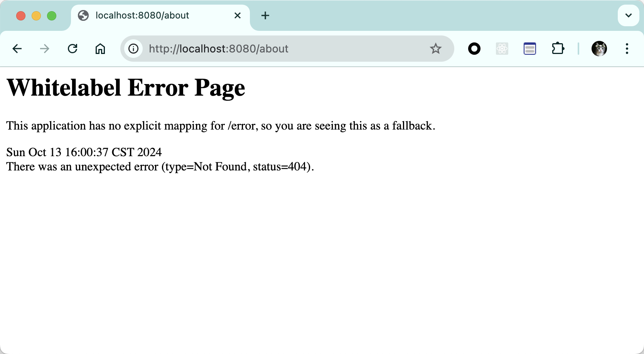Viewport: 644px width, 354px height.
Task: Close the window with red button
Action: click(x=21, y=15)
